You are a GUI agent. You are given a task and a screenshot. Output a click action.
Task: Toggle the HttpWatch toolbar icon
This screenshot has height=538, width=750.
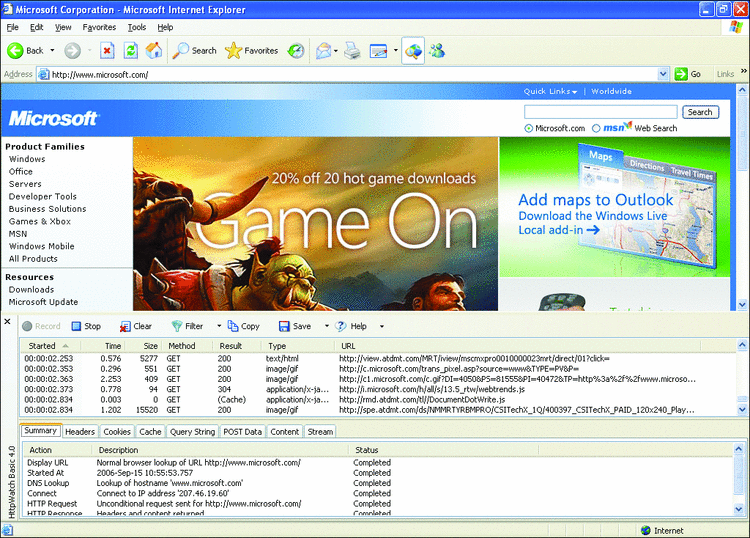point(413,51)
